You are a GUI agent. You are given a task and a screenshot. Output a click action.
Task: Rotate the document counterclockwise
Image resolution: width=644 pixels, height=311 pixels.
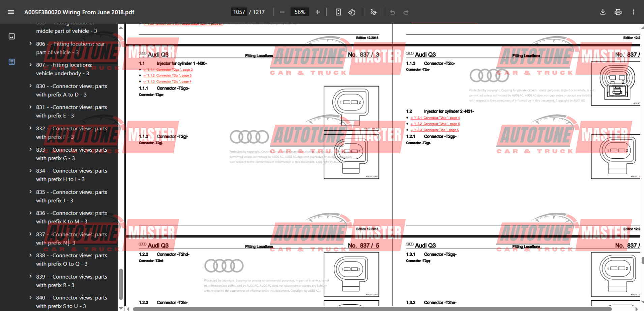[352, 12]
